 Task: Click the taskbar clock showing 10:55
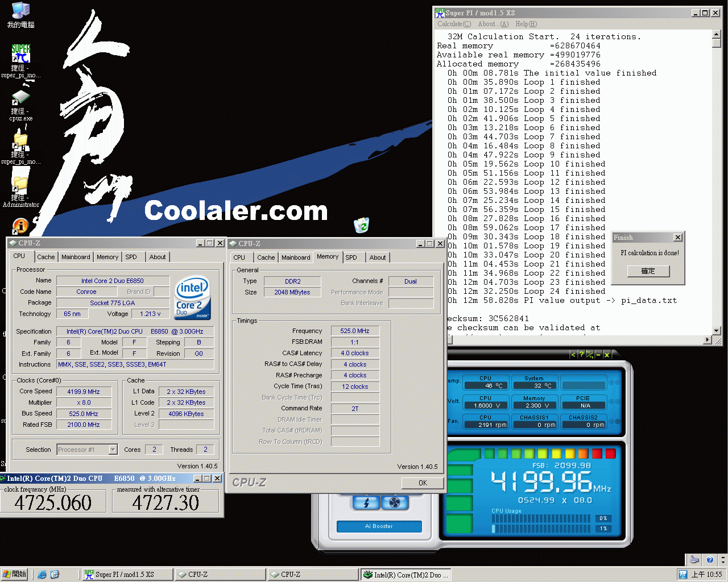[706, 575]
